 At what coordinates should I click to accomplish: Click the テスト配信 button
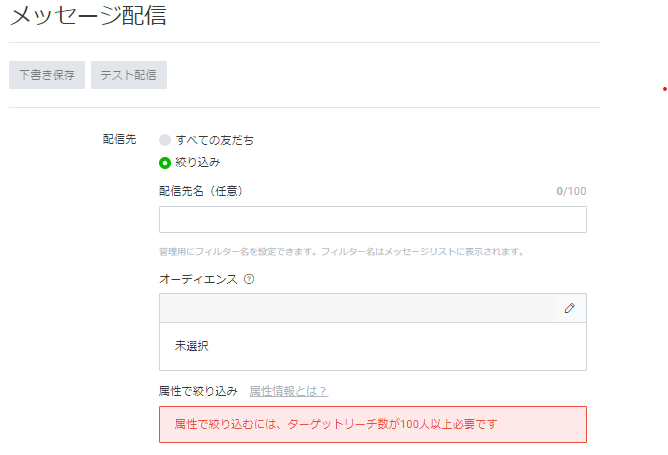tap(129, 75)
